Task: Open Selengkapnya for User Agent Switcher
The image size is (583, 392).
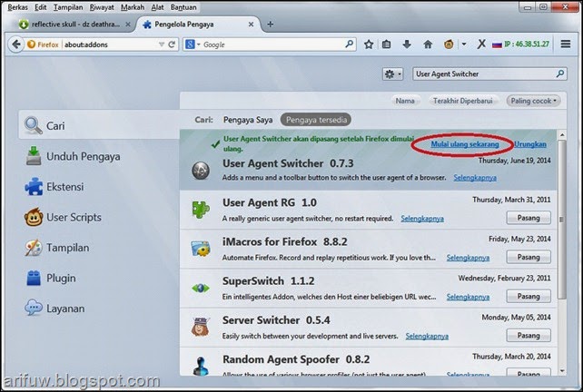Action: [x=475, y=178]
